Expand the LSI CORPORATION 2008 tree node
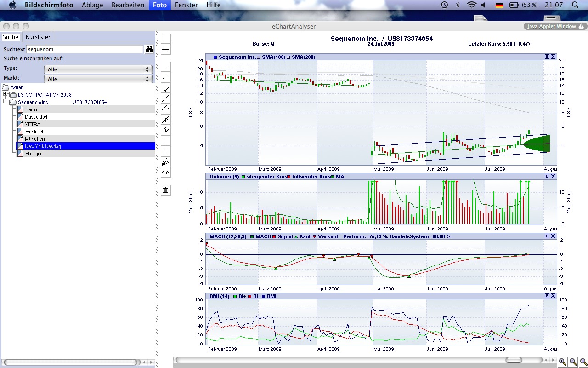588x368 pixels. pos(5,95)
